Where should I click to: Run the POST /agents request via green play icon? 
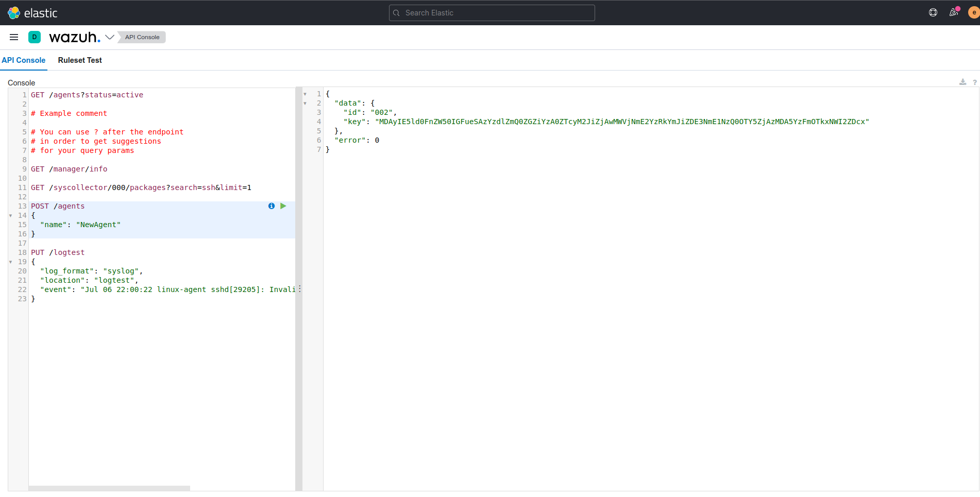click(283, 205)
